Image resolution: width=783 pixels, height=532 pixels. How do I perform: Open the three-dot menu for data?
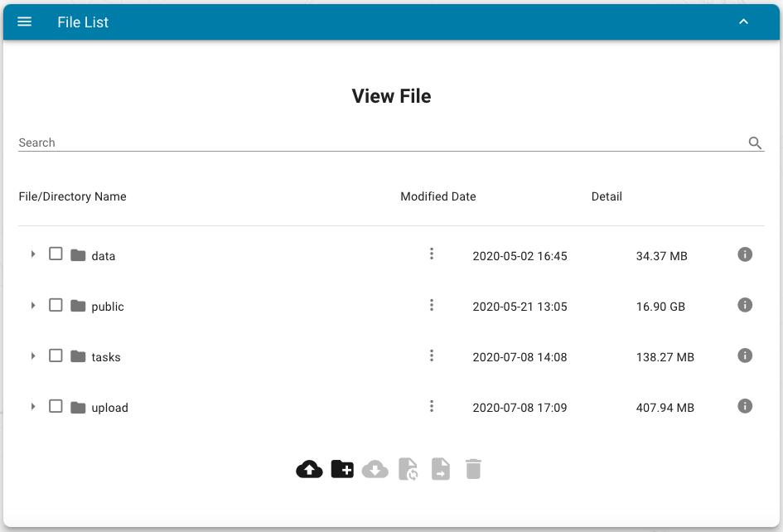[x=432, y=254]
